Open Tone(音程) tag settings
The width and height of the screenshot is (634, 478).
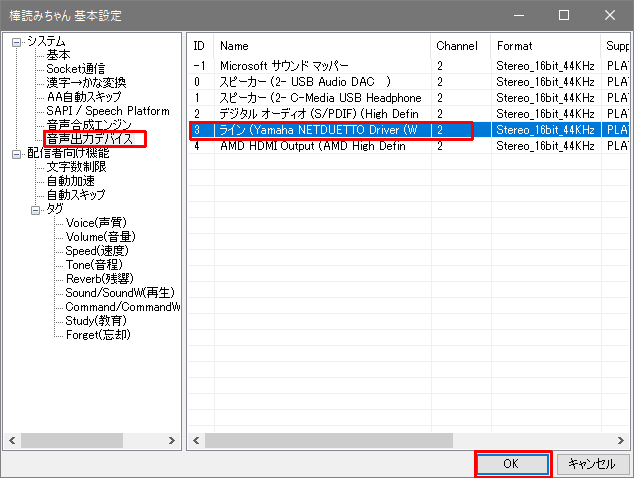pyautogui.click(x=94, y=265)
